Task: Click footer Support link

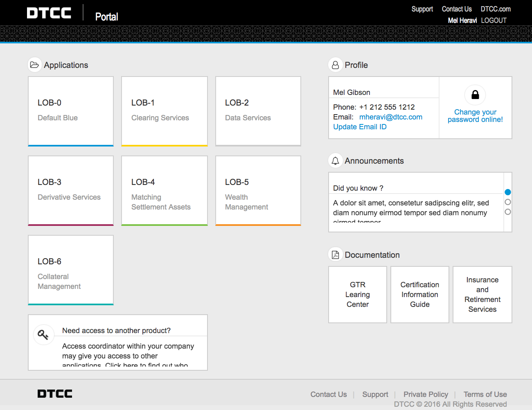Action: pyautogui.click(x=375, y=394)
